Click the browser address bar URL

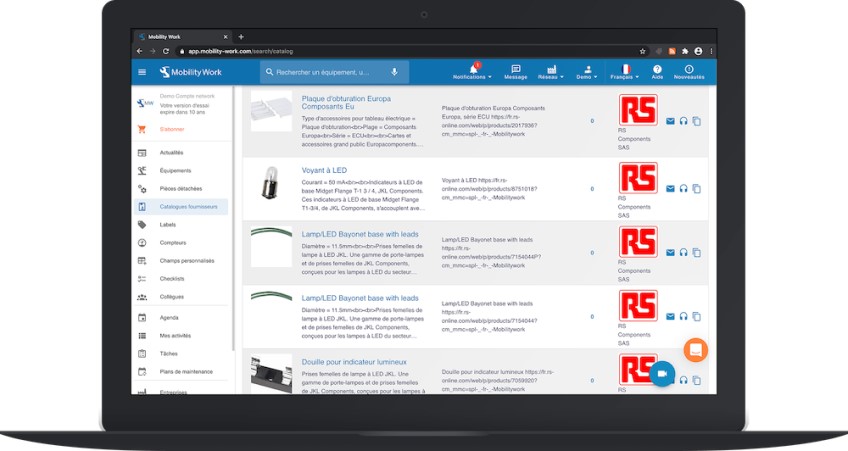(241, 51)
